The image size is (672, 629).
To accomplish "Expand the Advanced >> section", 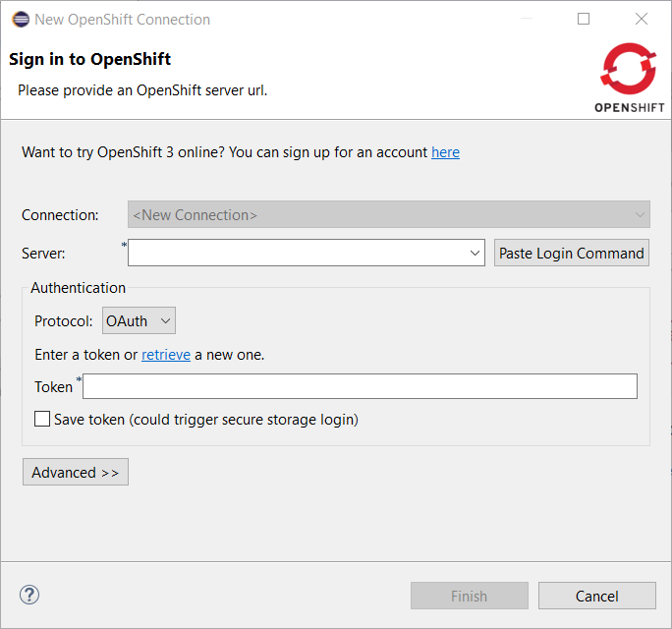I will click(x=76, y=473).
